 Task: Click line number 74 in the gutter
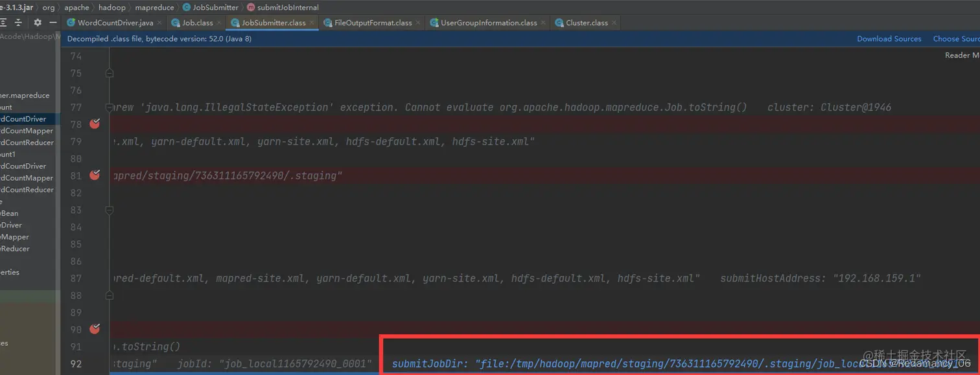pyautogui.click(x=75, y=56)
